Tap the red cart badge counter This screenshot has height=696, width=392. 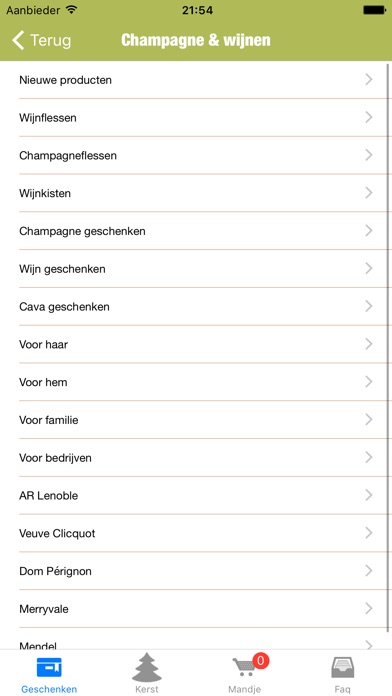coord(261,661)
